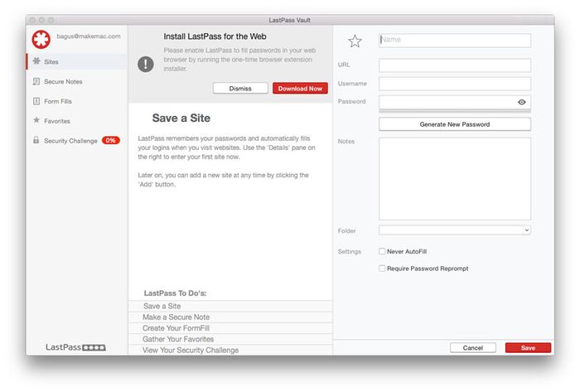The height and width of the screenshot is (392, 580).
Task: Click the Favorites star icon in sidebar
Action: 36,120
